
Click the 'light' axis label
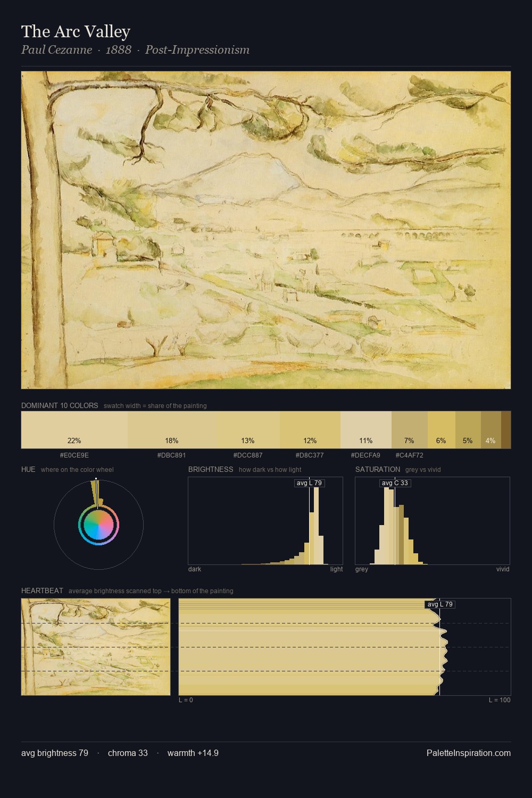337,569
